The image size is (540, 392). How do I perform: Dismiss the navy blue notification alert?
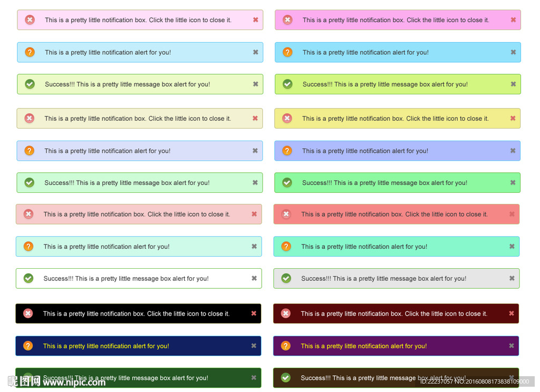[254, 346]
